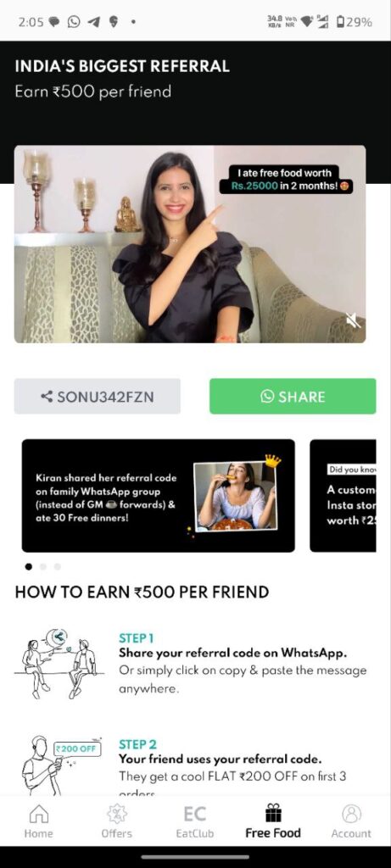391x868 pixels.
Task: Open Offers via the badge icon
Action: [117, 814]
